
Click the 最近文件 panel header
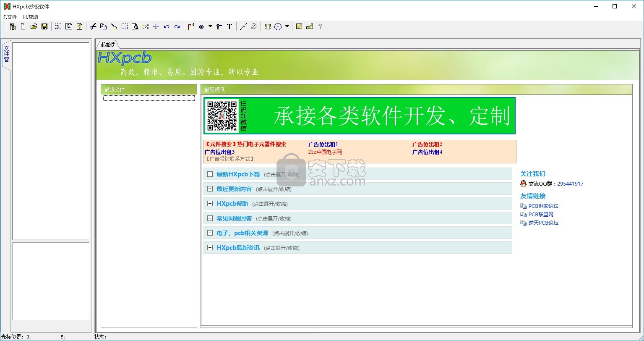point(149,89)
